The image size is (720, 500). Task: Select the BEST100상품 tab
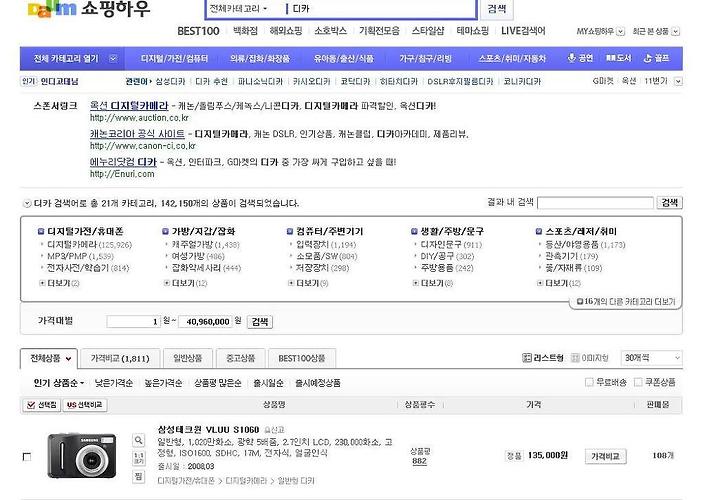pos(302,358)
